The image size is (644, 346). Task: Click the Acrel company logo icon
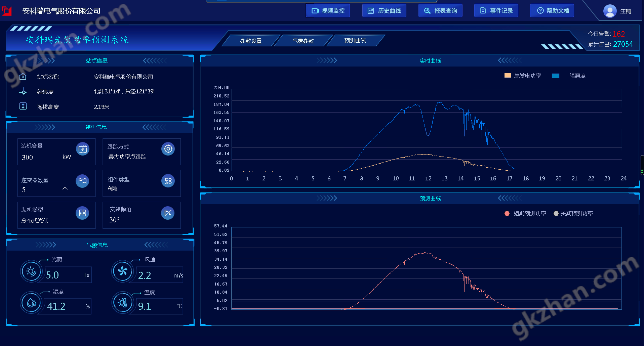[7, 11]
